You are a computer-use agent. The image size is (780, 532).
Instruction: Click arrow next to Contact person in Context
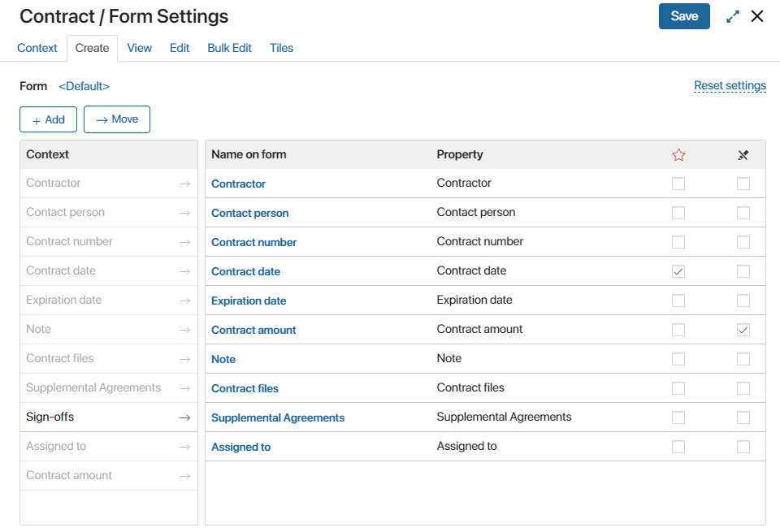[x=184, y=213]
